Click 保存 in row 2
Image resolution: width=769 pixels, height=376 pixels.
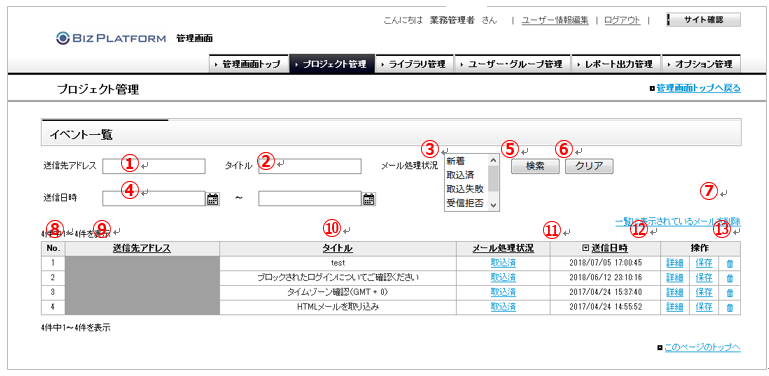[x=704, y=278]
